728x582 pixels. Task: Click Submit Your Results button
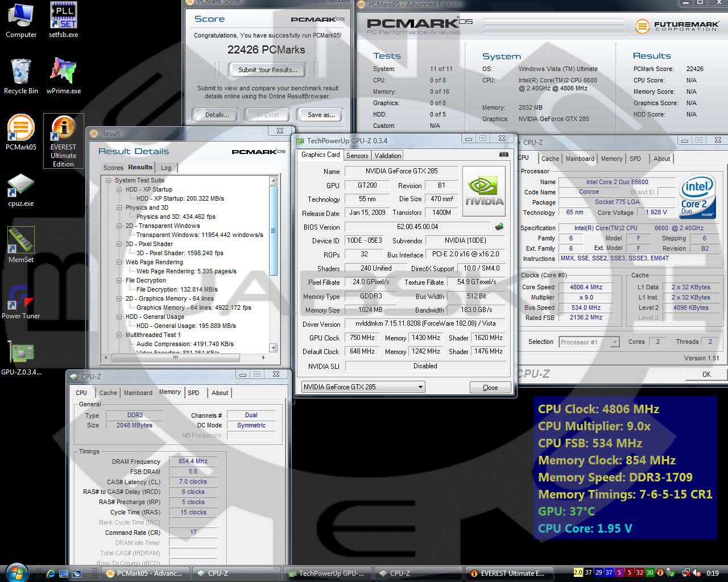pyautogui.click(x=267, y=70)
